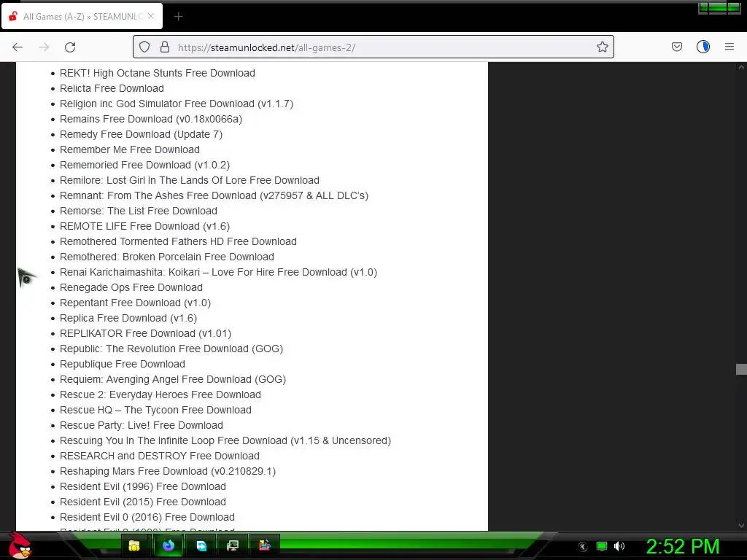
Task: Open Republique Free Download link
Action: [122, 365]
